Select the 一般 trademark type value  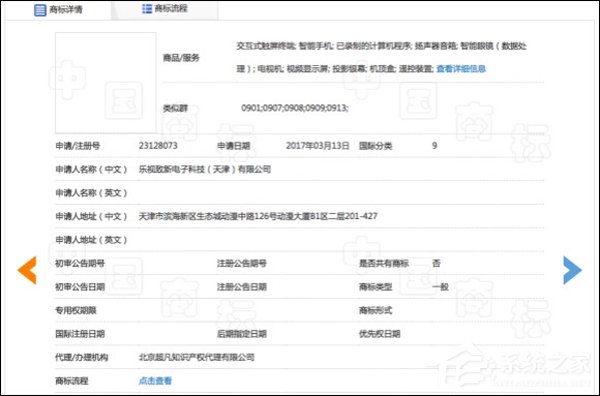440,287
